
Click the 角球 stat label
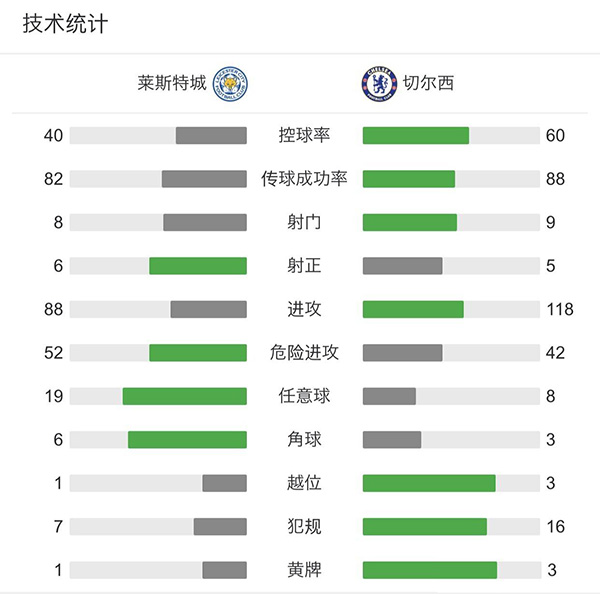coord(305,439)
